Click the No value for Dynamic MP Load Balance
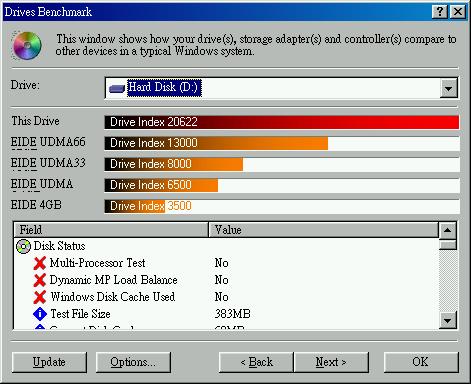The width and height of the screenshot is (471, 384). pyautogui.click(x=221, y=280)
